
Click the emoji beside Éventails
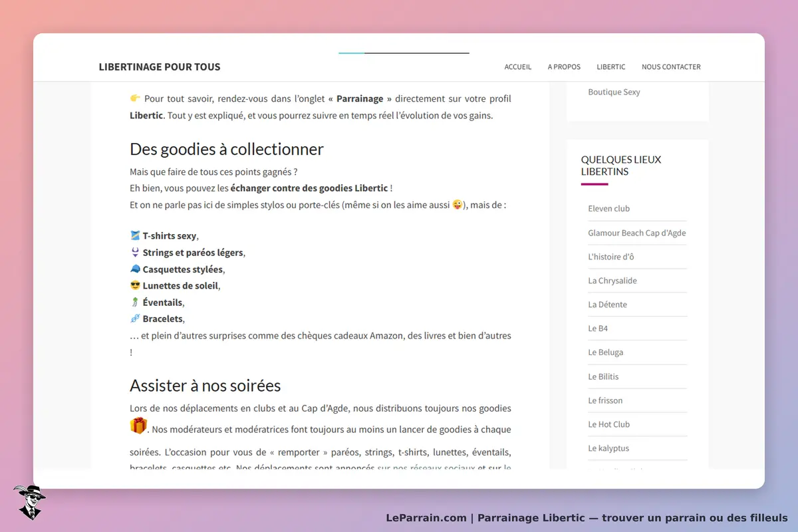135,302
